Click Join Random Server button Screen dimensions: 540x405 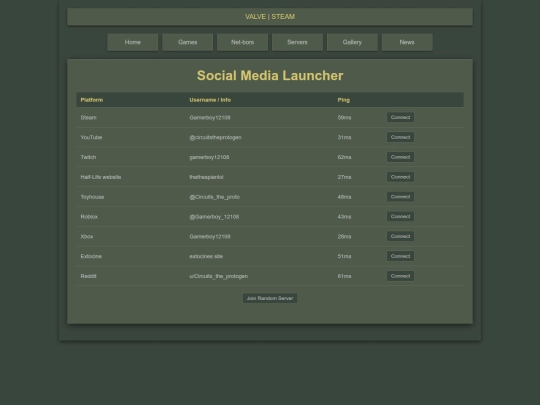point(270,298)
